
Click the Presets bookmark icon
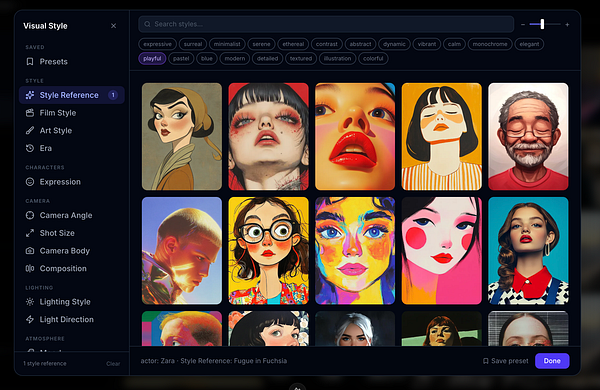tap(30, 62)
